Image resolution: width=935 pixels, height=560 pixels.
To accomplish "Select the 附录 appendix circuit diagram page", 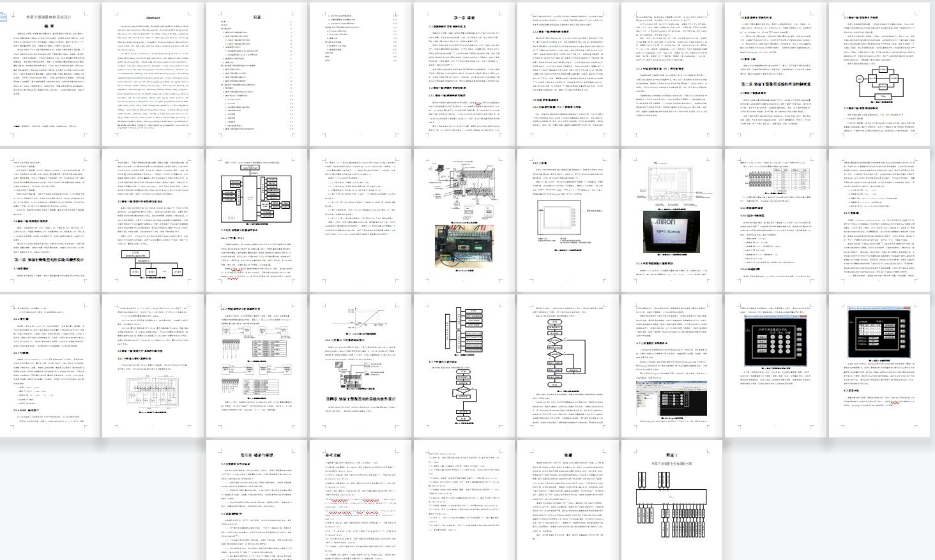I will [x=672, y=500].
